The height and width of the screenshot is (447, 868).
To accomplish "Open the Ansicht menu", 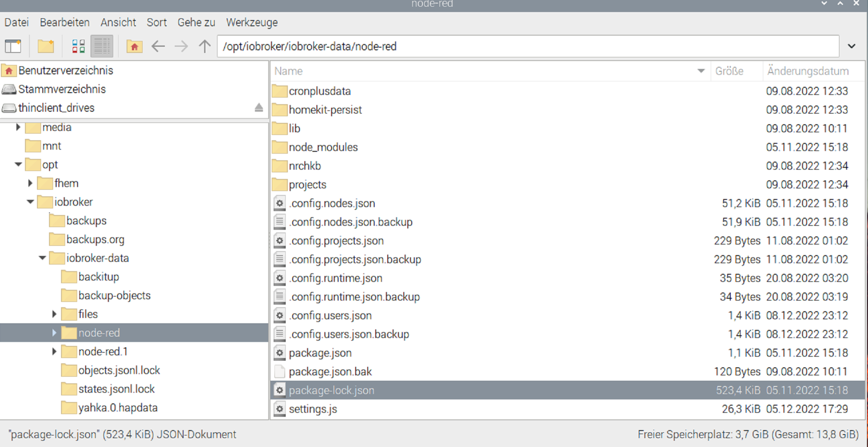I will click(x=118, y=22).
